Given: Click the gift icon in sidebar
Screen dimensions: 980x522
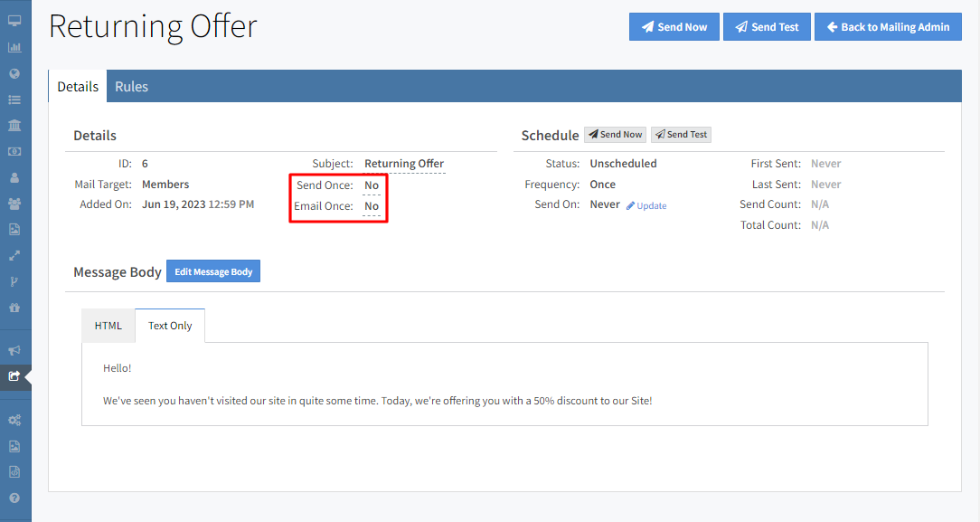Looking at the screenshot, I should click(14, 308).
